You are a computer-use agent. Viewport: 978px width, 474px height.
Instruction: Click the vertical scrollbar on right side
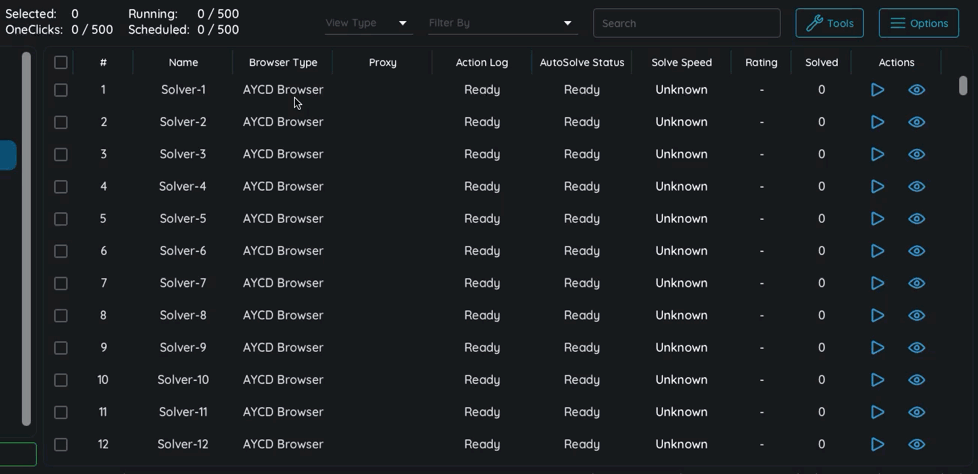(963, 87)
